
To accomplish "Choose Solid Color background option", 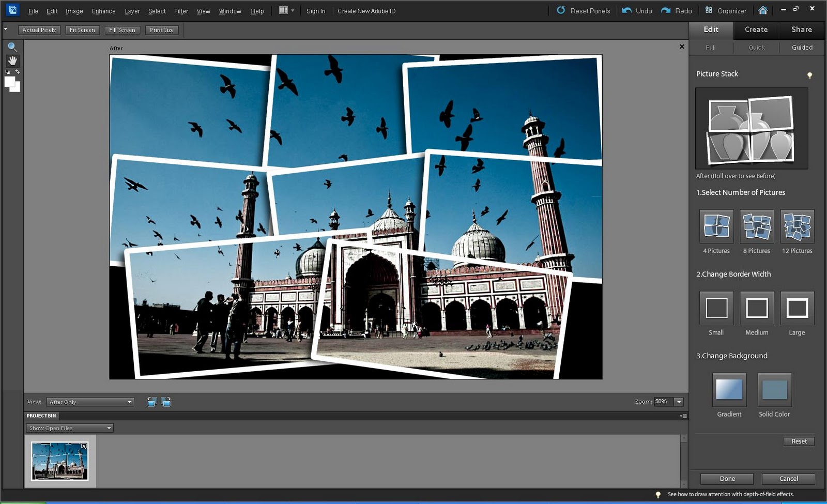I will click(x=774, y=390).
